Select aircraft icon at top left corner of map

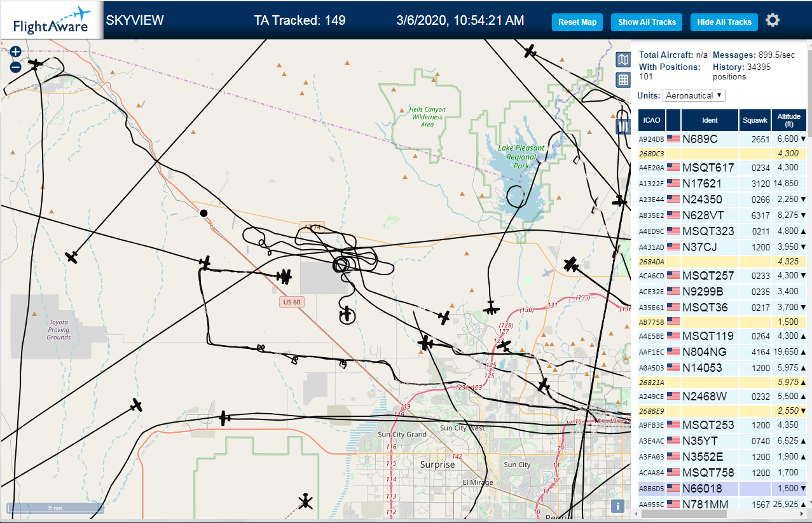[x=36, y=64]
